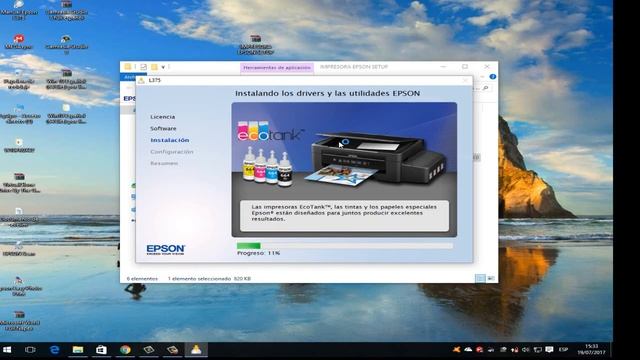Minimize the IMPRESORA EPSON SETUP window

click(443, 67)
